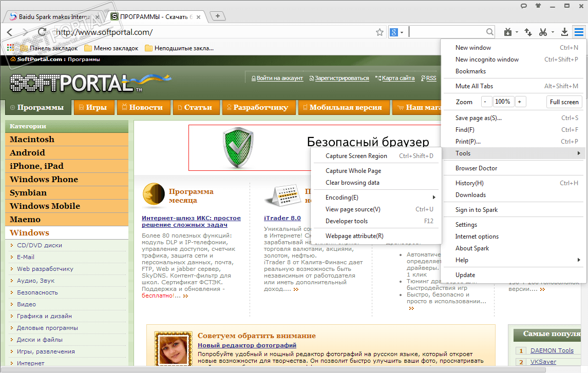Bookmark page with the star icon

point(380,32)
